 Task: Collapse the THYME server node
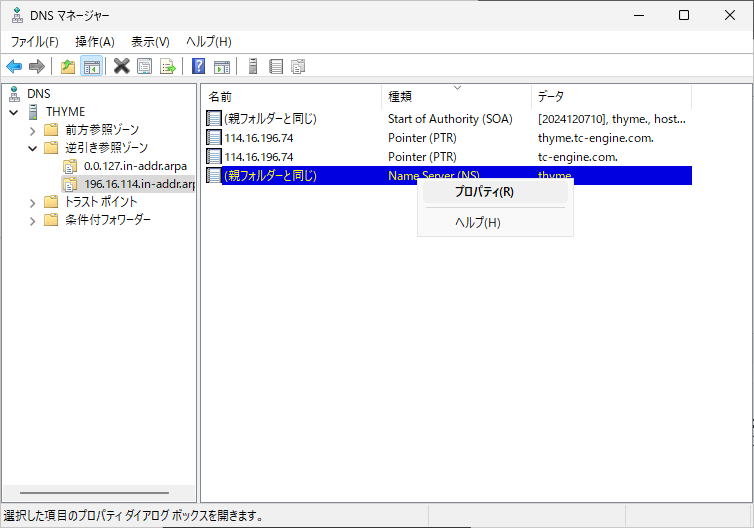(x=14, y=112)
